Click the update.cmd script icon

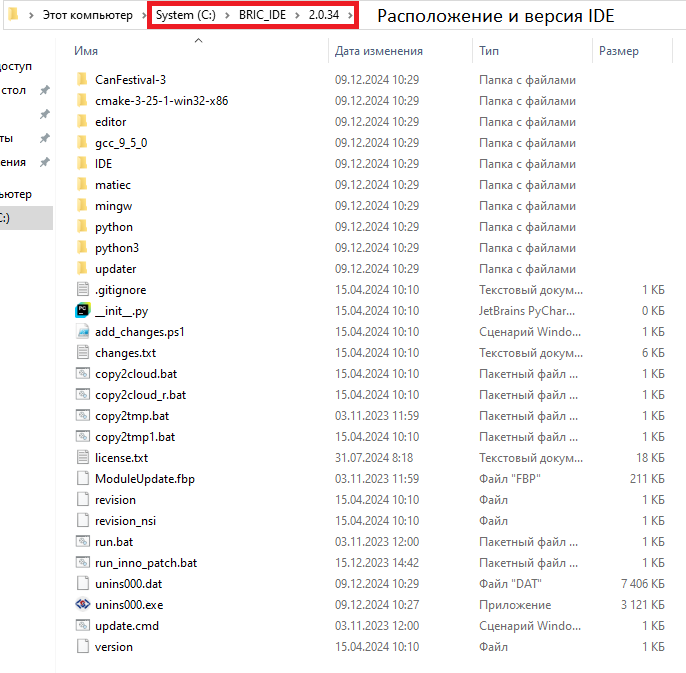83,625
